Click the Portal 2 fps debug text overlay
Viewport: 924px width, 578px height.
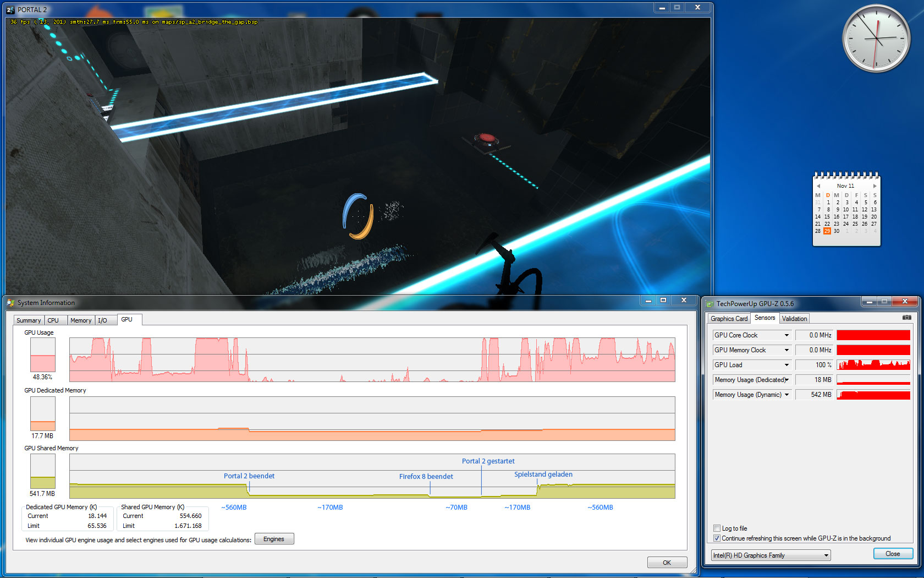point(134,22)
